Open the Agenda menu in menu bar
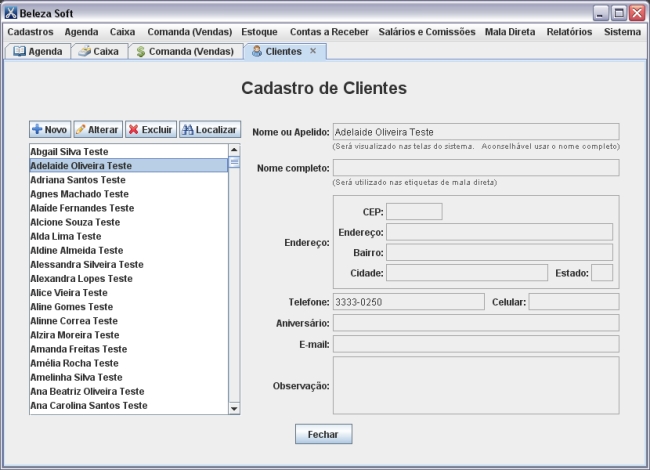This screenshot has height=470, width=650. click(x=81, y=32)
